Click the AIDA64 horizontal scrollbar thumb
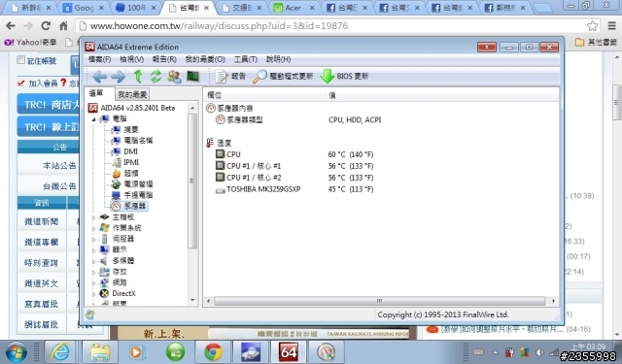The height and width of the screenshot is (364, 622). tap(379, 301)
